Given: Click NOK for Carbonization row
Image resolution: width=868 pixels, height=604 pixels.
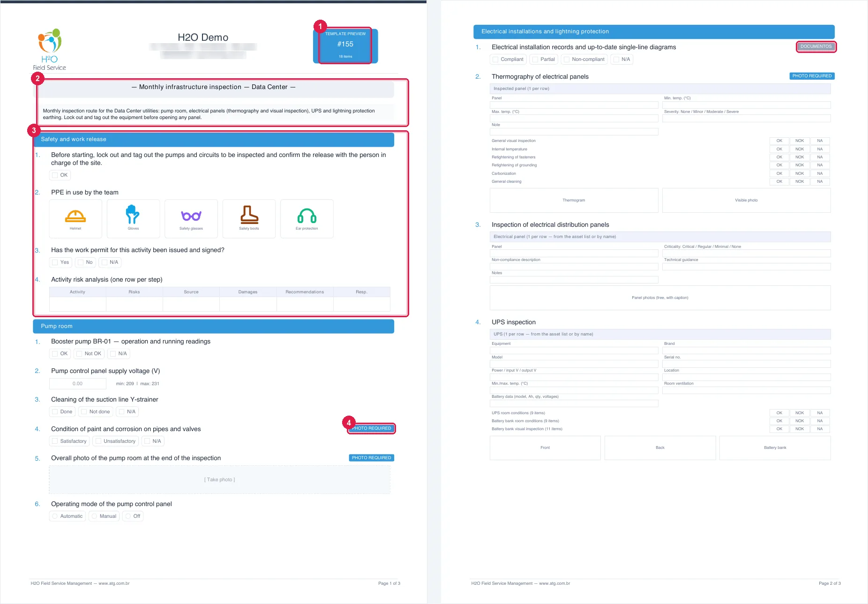Looking at the screenshot, I should coord(800,174).
